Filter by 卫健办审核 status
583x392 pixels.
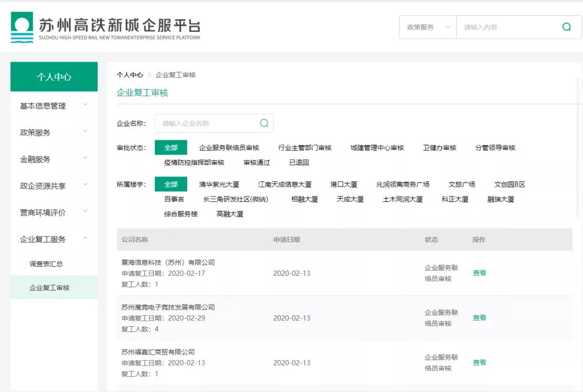point(439,147)
